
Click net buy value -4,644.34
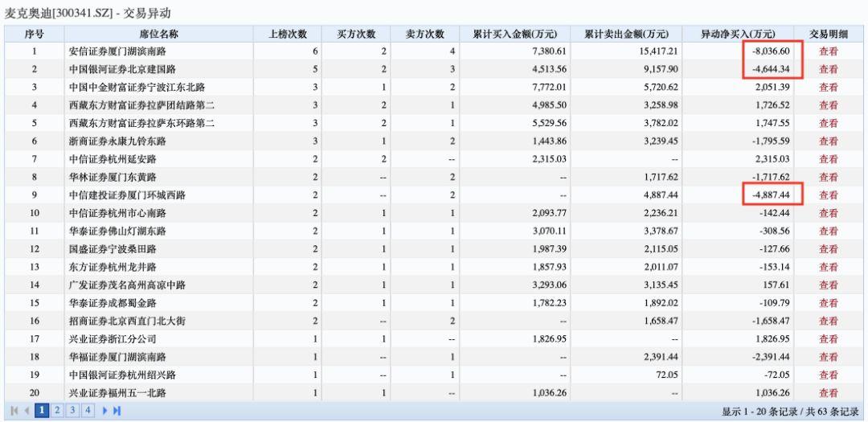(x=770, y=69)
